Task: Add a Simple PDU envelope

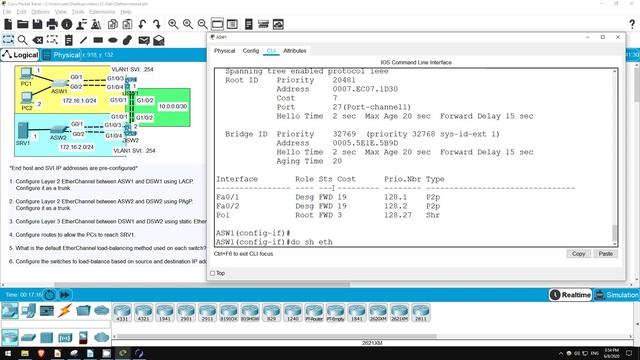Action: pyautogui.click(x=144, y=40)
